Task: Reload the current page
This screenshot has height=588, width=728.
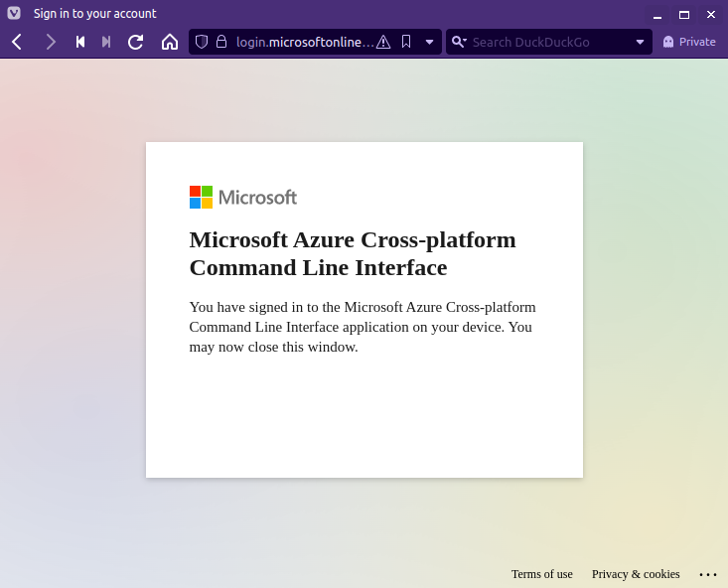Action: [136, 43]
